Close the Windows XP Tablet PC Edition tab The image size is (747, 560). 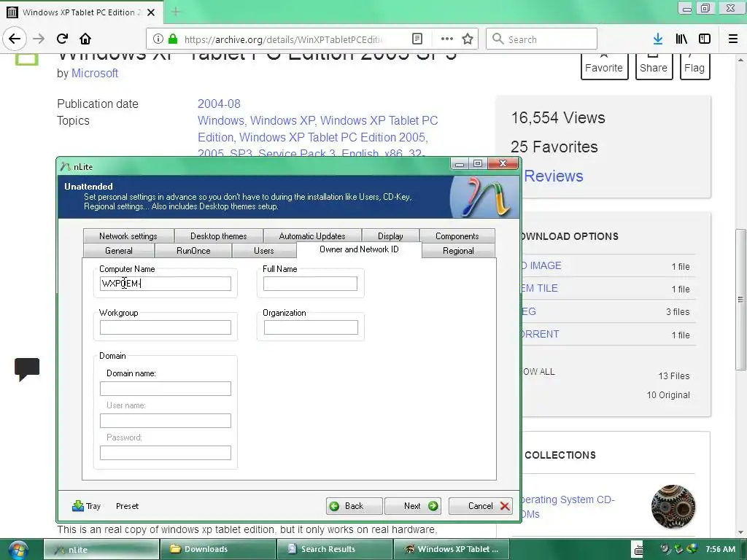(151, 12)
